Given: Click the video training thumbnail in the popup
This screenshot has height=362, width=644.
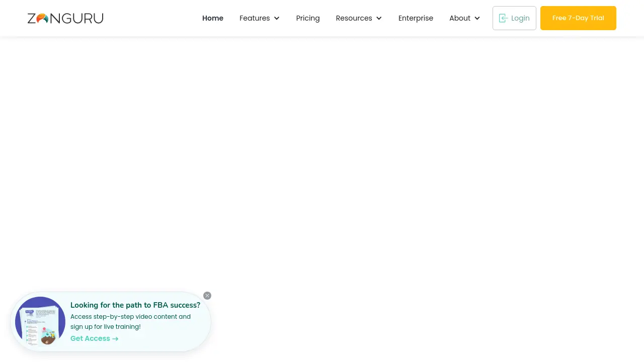Looking at the screenshot, I should (40, 322).
